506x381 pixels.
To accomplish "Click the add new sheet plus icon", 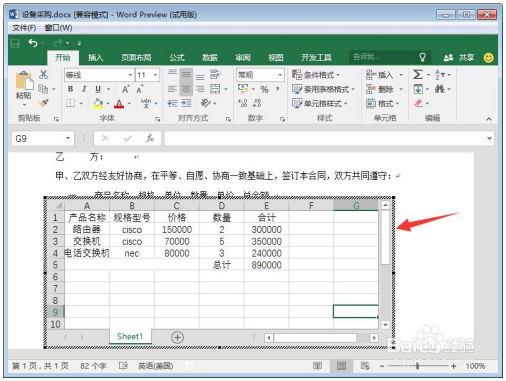I will tap(177, 337).
